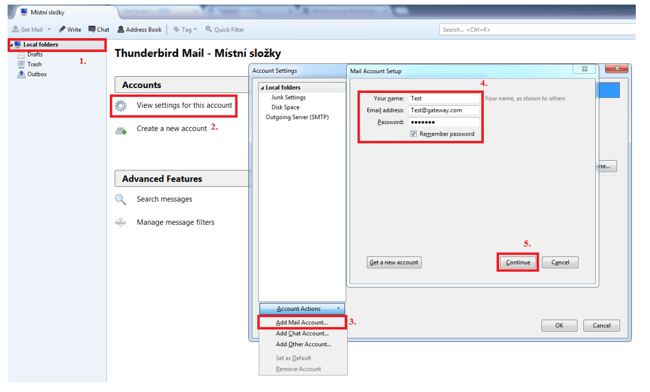This screenshot has width=650, height=392.
Task: Click the new account icon
Action: pos(121,131)
